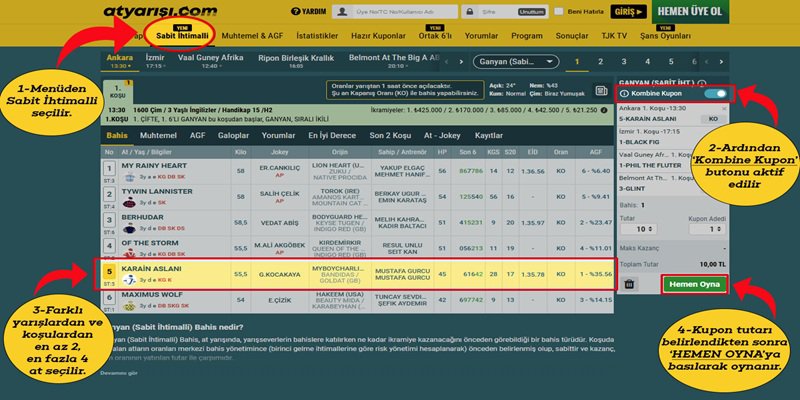Open the Yorumlar menu item

481,36
